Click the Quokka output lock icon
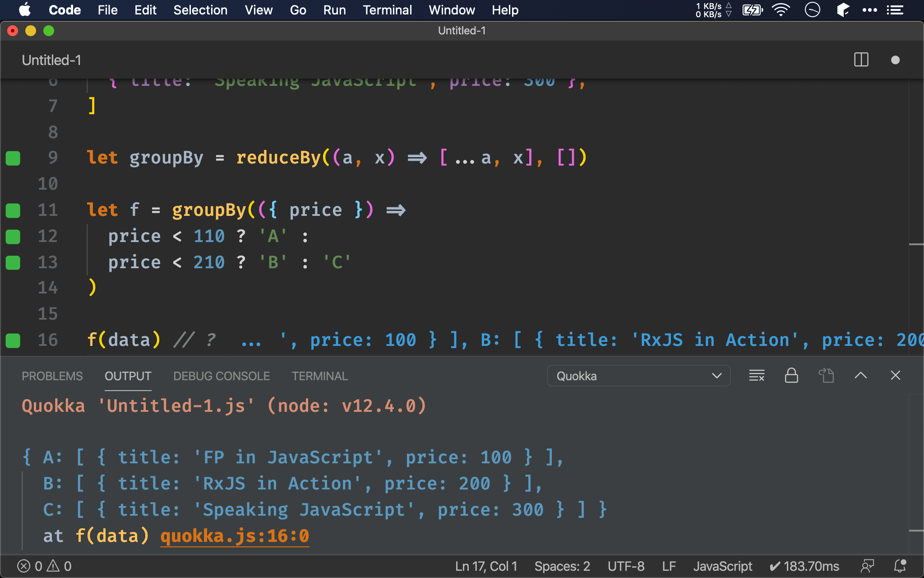Image resolution: width=924 pixels, height=578 pixels. (790, 376)
